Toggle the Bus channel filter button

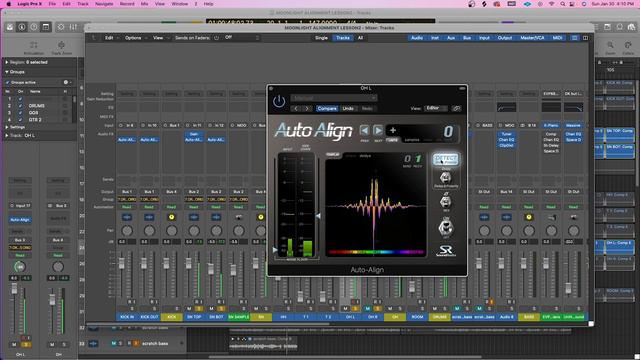pyautogui.click(x=467, y=38)
